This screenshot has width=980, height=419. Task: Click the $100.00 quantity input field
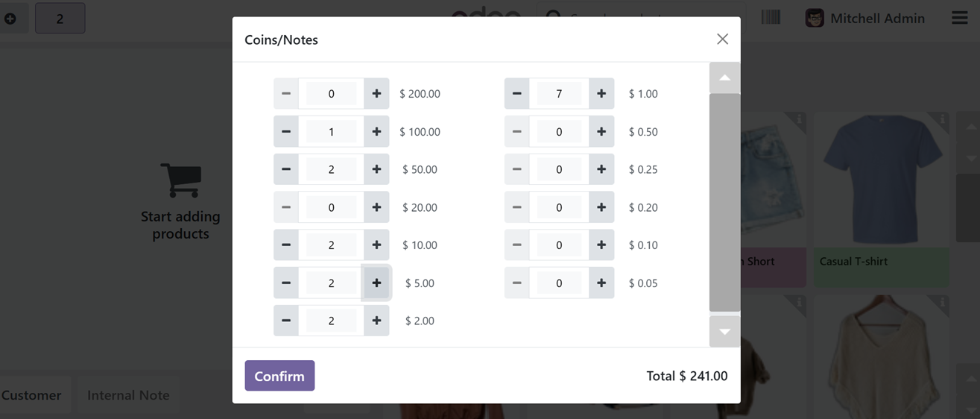click(331, 132)
